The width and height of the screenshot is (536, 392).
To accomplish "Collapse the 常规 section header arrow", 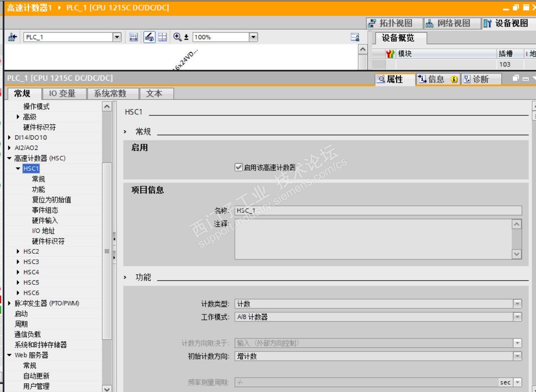I will (125, 131).
